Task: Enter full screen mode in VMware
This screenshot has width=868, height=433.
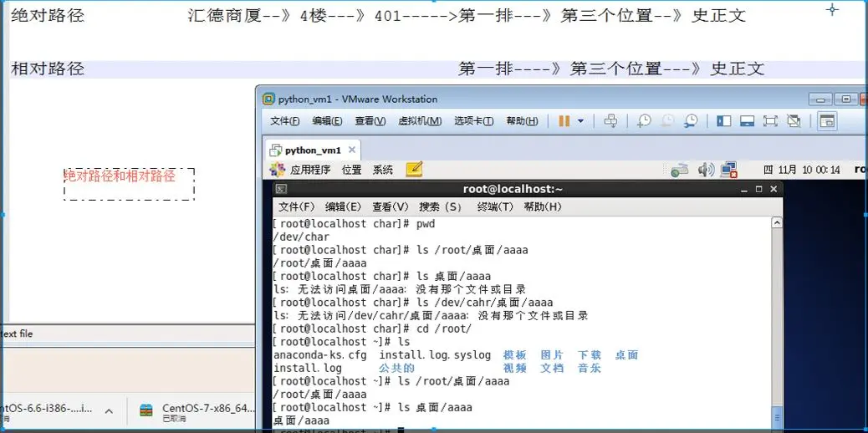Action: pos(770,120)
